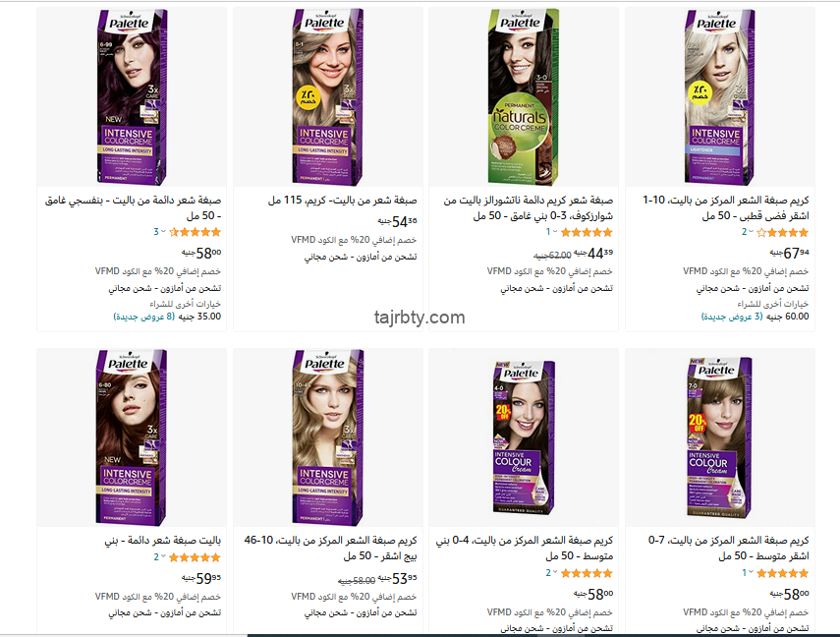This screenshot has height=637, width=840.
Task: Click the stars of the Naturals 3-0 dark brown dye
Action: (x=587, y=232)
